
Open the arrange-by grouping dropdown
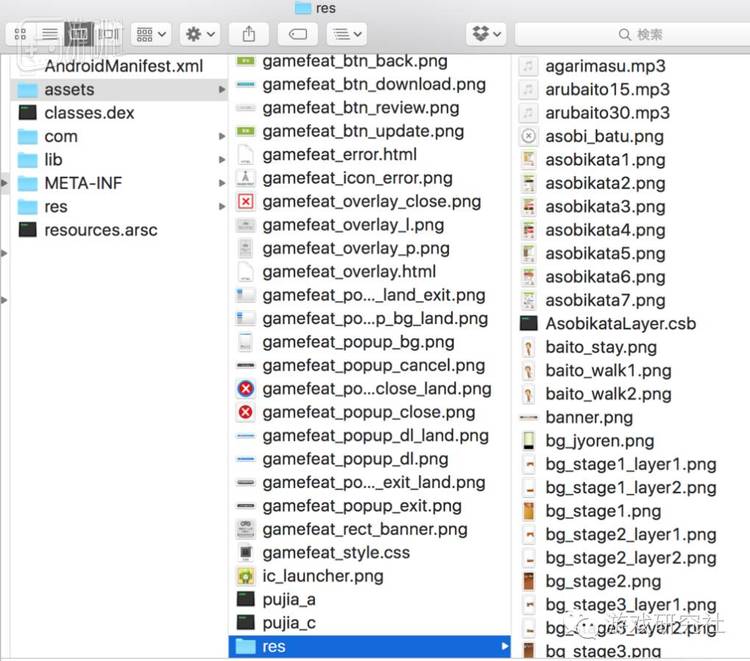tap(151, 34)
